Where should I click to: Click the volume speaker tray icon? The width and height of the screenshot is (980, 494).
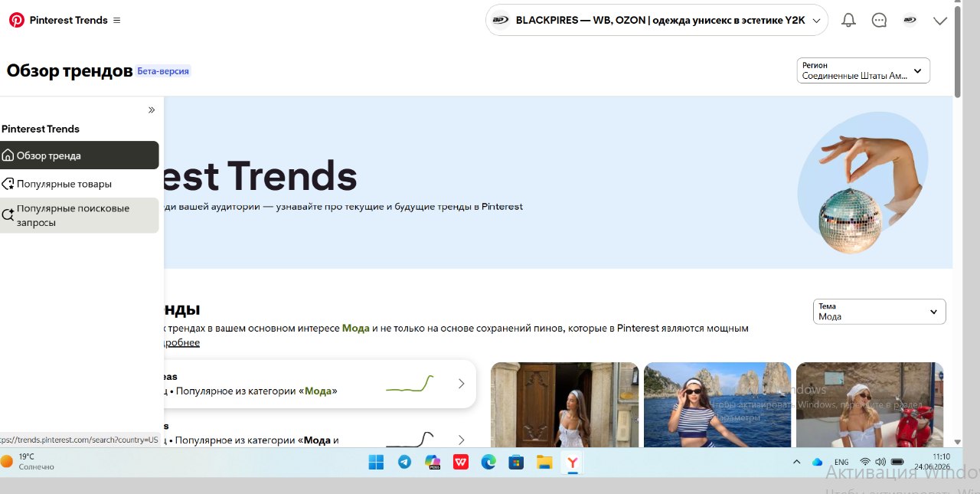(x=880, y=462)
